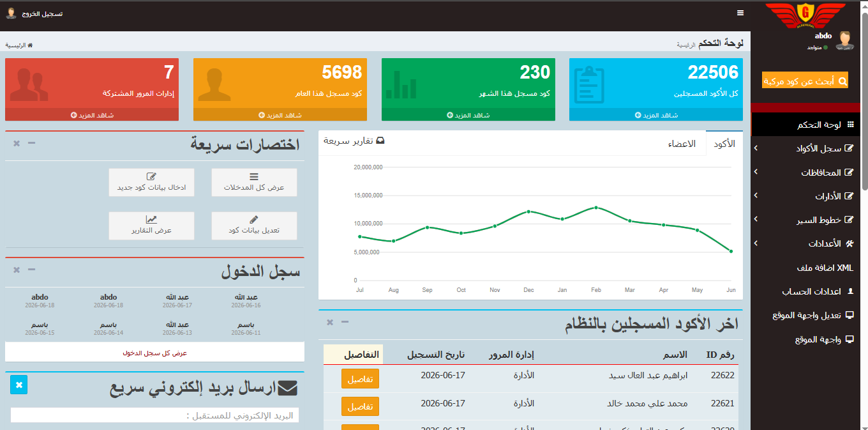Click عرض كل سجل الدخول link
Image resolution: width=868 pixels, height=430 pixels.
pos(154,353)
